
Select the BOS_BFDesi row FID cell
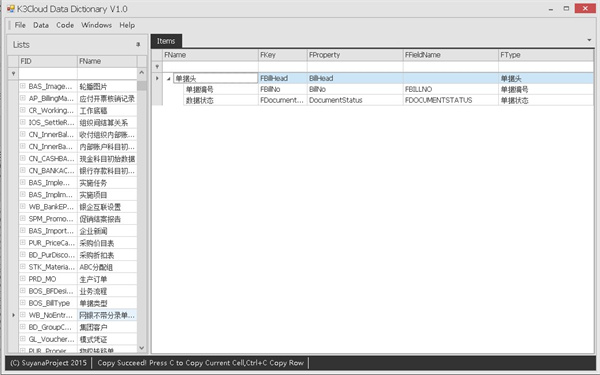point(51,291)
